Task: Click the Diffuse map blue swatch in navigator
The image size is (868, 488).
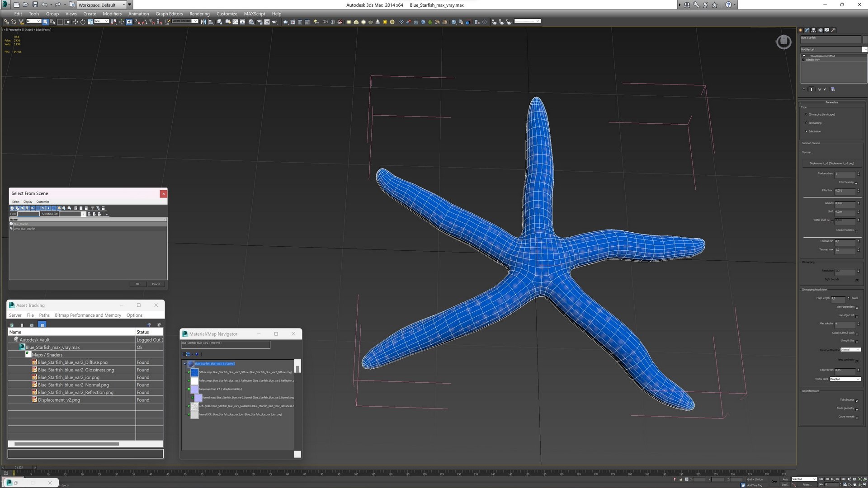Action: 194,372
